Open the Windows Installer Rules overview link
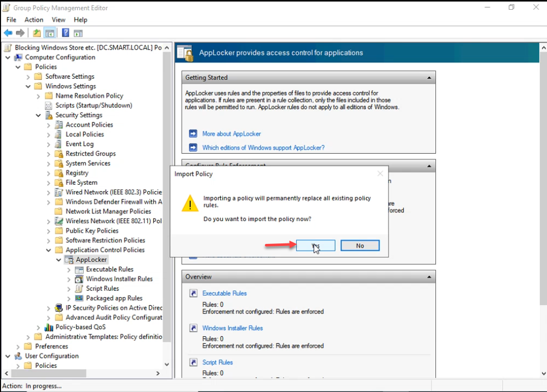The image size is (547, 392). click(232, 328)
